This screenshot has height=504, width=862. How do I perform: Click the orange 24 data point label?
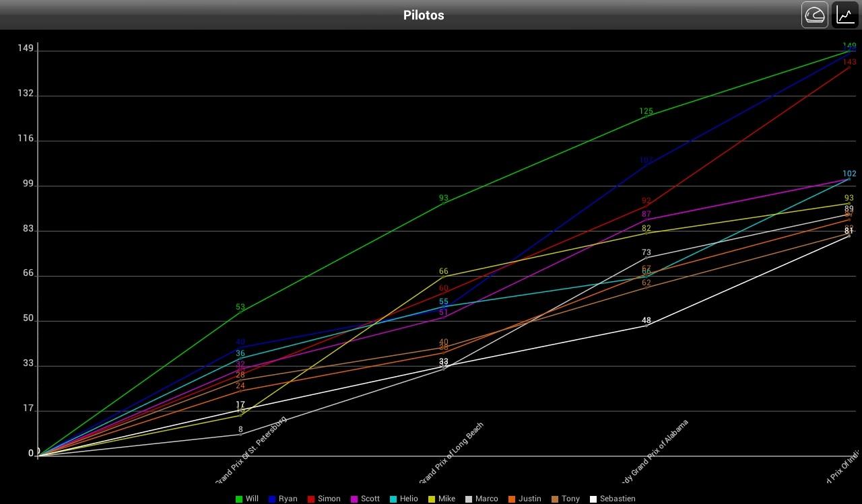tap(240, 386)
